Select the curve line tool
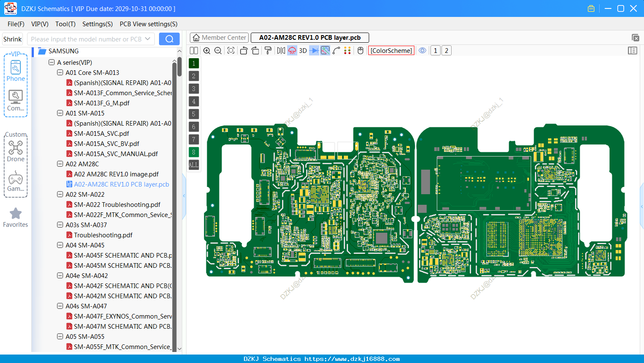Image resolution: width=644 pixels, height=363 pixels. click(x=336, y=51)
